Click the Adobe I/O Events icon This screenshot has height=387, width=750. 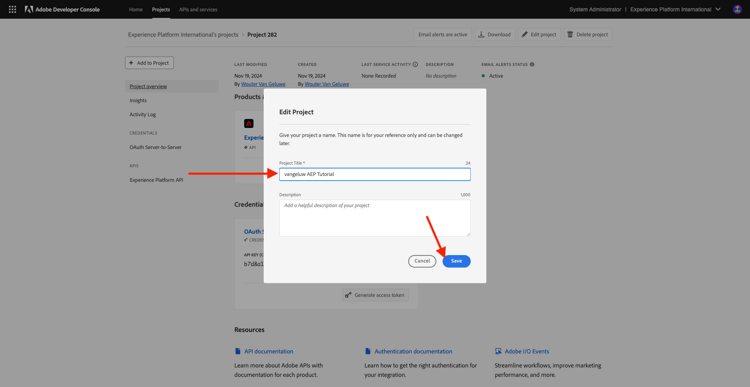tap(498, 351)
